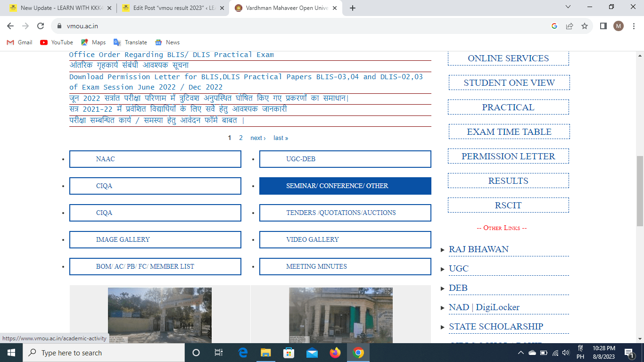Open the NAAC button

coord(155,159)
